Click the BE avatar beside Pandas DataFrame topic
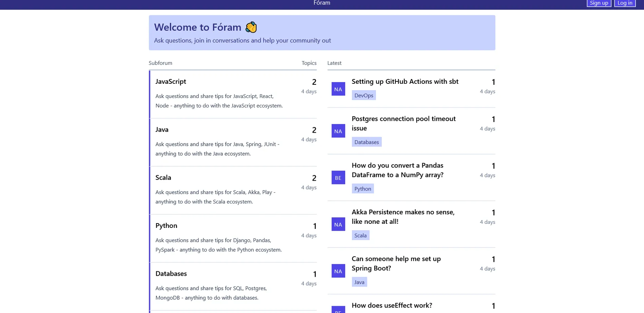This screenshot has width=644, height=313. tap(338, 177)
